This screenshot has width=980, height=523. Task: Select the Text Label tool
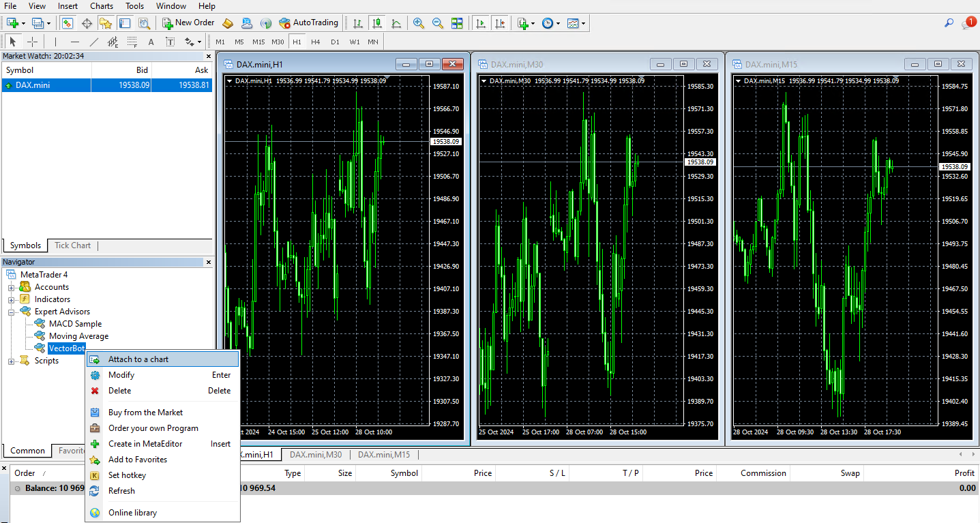pos(170,42)
